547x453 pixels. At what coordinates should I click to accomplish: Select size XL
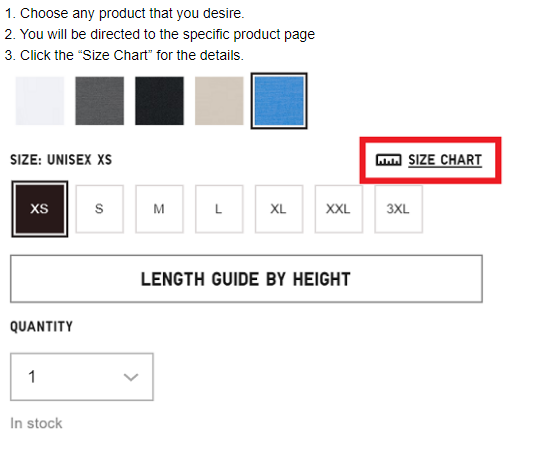click(279, 209)
